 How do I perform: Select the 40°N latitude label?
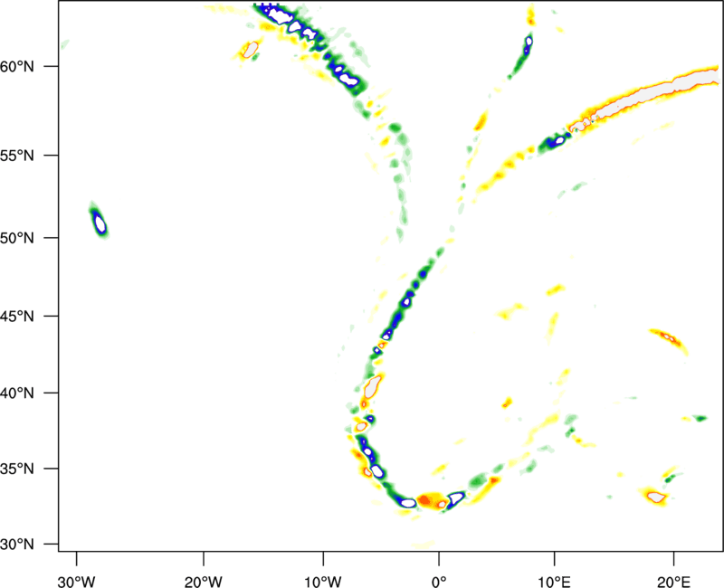[17, 394]
